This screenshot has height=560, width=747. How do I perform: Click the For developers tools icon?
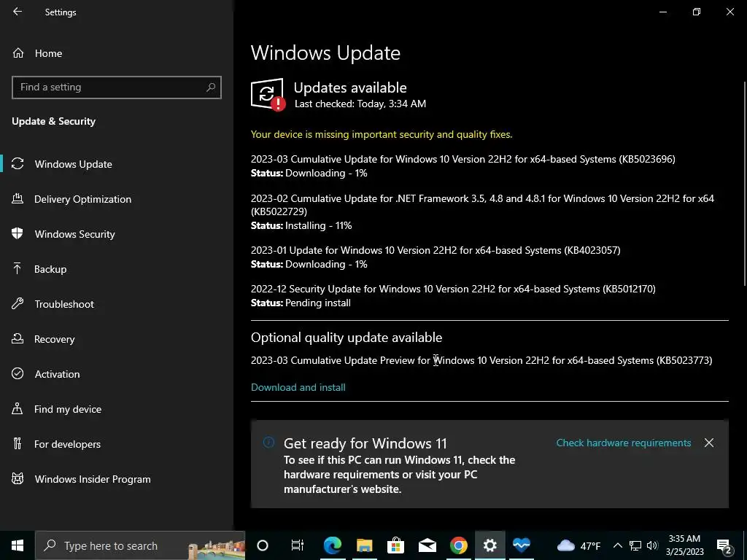point(18,444)
